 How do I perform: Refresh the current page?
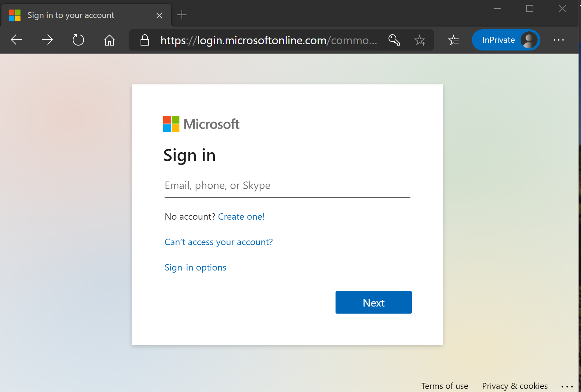(x=78, y=40)
